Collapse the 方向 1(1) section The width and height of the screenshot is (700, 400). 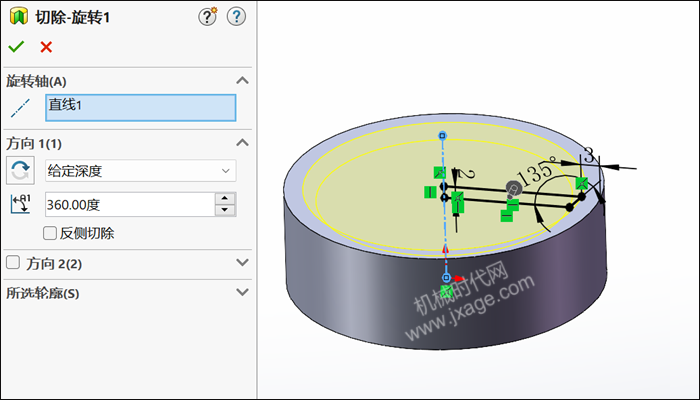(242, 143)
